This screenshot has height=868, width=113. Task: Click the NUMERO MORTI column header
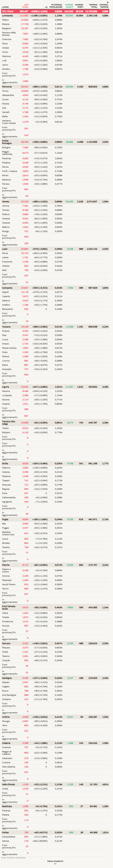[x=79, y=6]
